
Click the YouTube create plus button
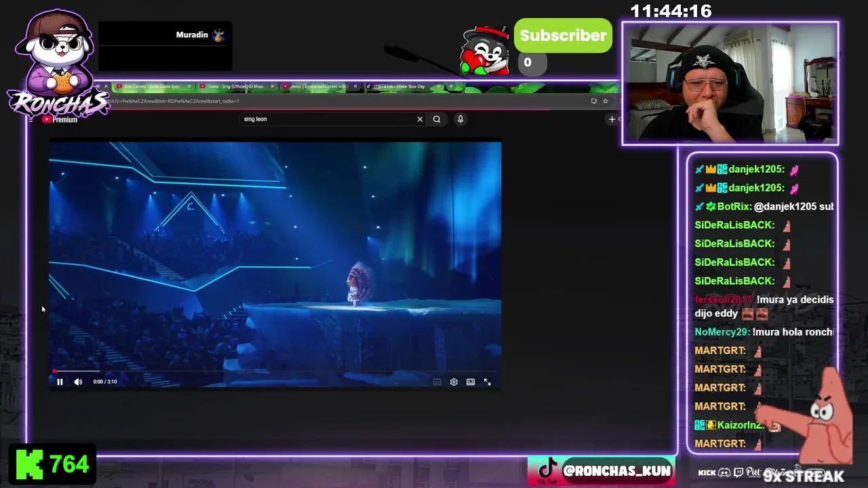click(x=612, y=119)
